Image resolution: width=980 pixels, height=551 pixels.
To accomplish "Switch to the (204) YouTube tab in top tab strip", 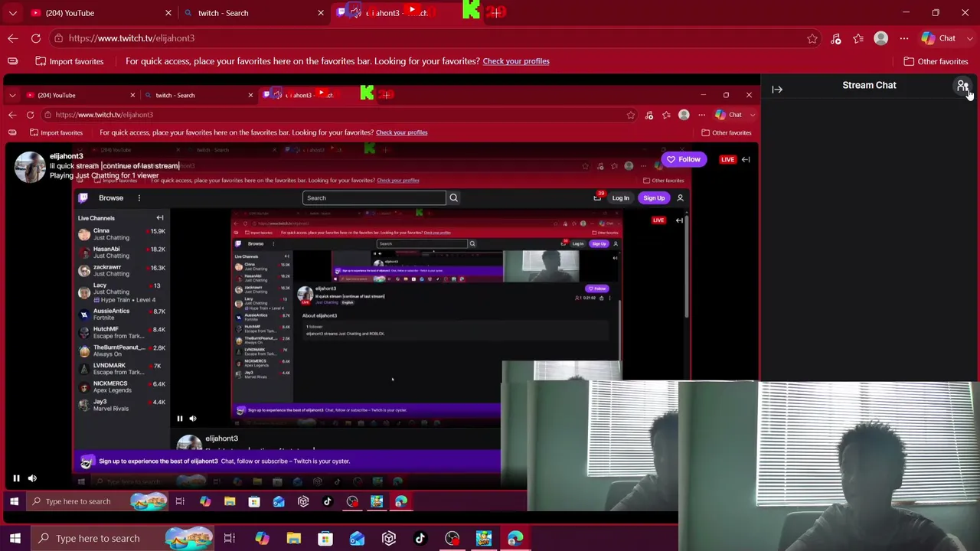I will coord(100,13).
